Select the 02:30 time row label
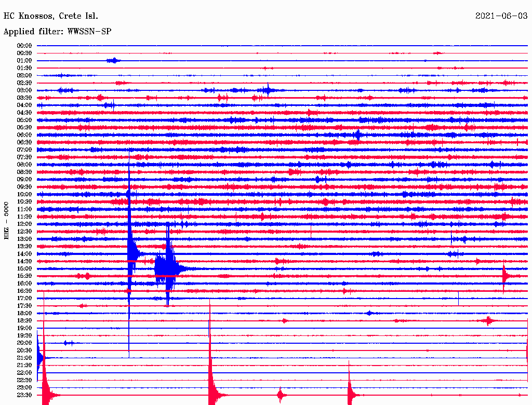532x405 pixels. (24, 83)
